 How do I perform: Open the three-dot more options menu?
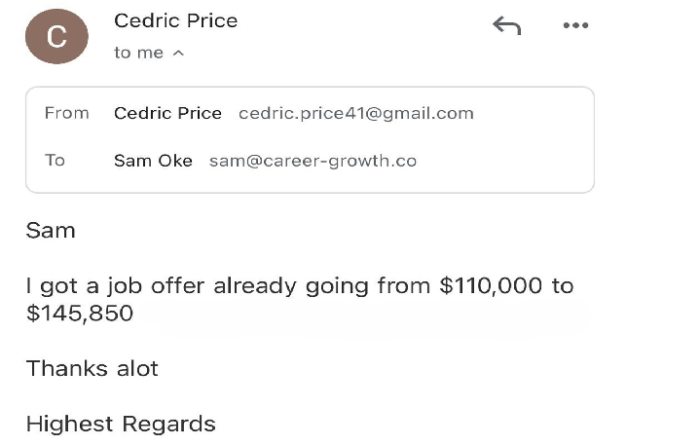(x=575, y=26)
